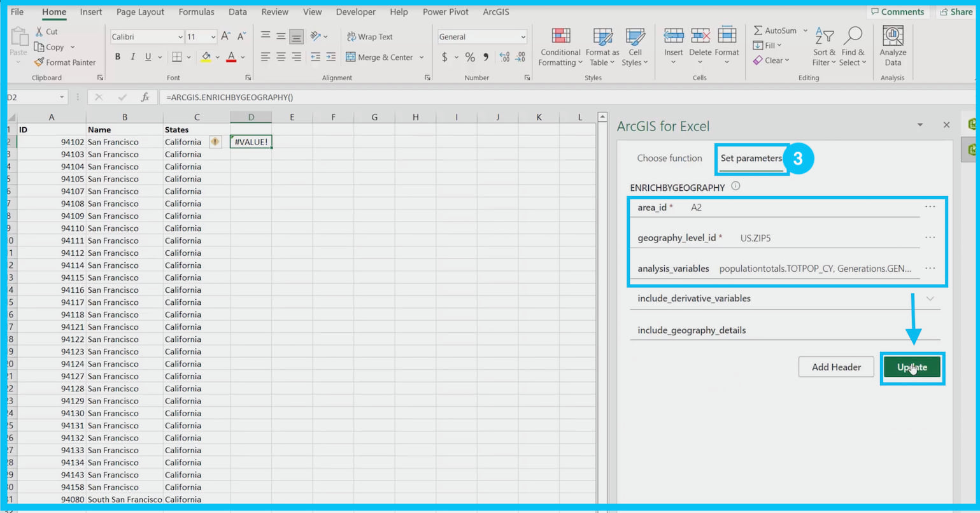Click the area_id input field
Image resolution: width=980 pixels, height=513 pixels.
pos(774,207)
